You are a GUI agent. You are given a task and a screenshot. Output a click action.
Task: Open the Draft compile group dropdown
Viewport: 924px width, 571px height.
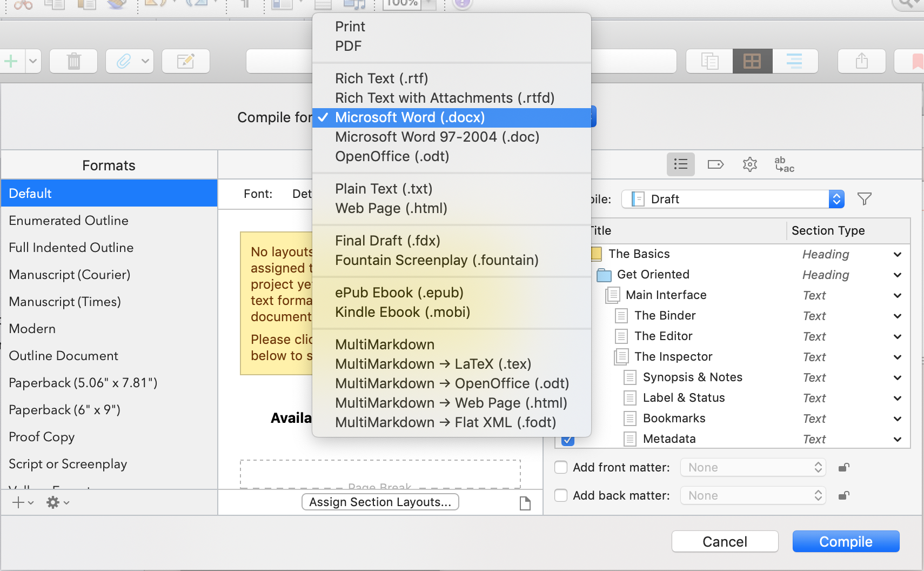pos(733,199)
